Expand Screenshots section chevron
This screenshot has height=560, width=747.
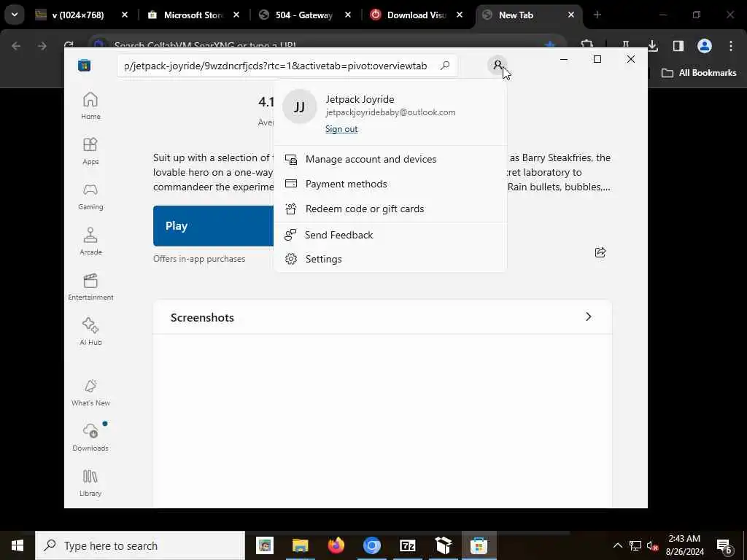pyautogui.click(x=589, y=316)
